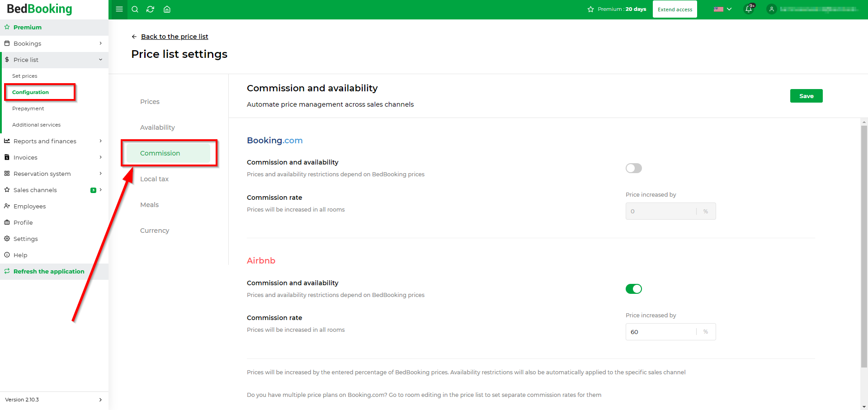
Task: Click the page vertical scrollbar
Action: (864, 246)
